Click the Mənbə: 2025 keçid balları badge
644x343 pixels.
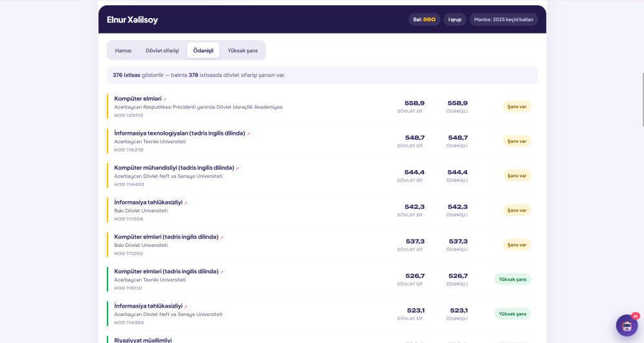(x=504, y=19)
